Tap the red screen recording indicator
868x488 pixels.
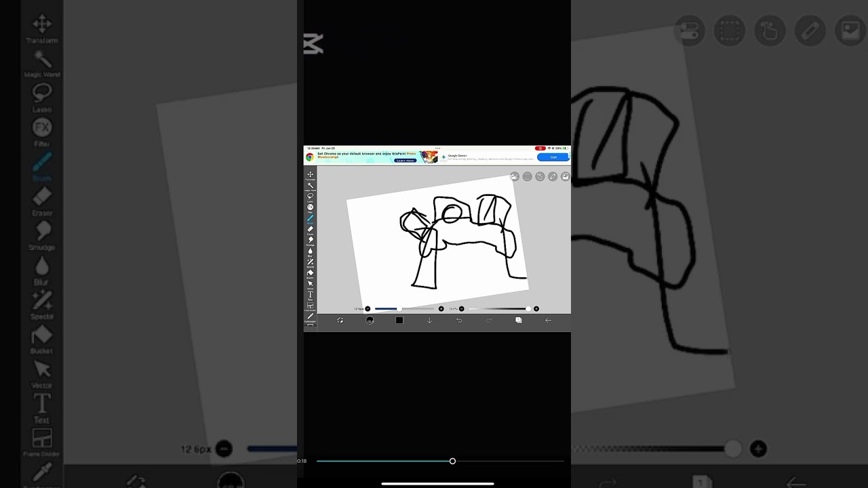pyautogui.click(x=540, y=148)
